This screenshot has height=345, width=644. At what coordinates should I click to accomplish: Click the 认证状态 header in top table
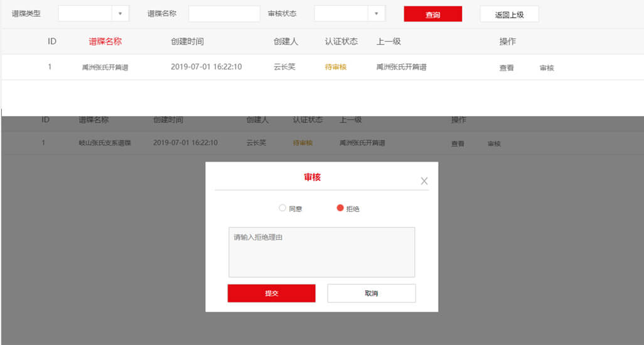coord(341,41)
